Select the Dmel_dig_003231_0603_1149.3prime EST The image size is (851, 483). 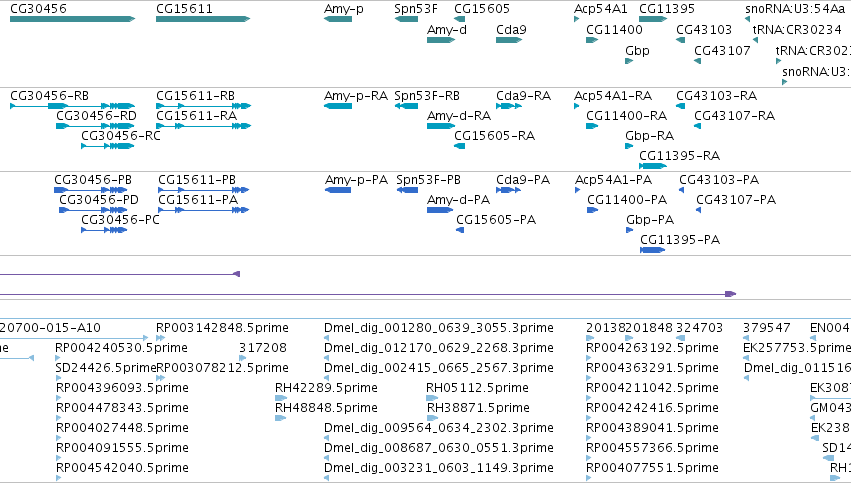coord(326,478)
